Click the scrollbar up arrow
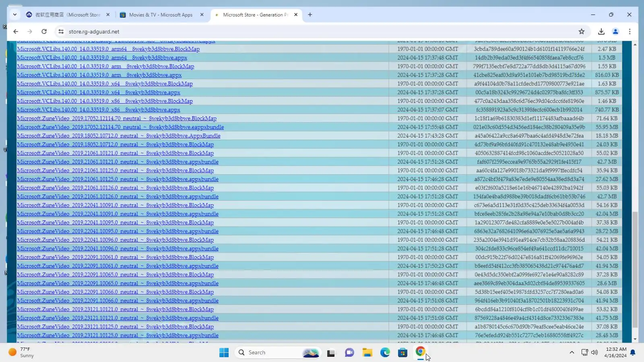 635,44
